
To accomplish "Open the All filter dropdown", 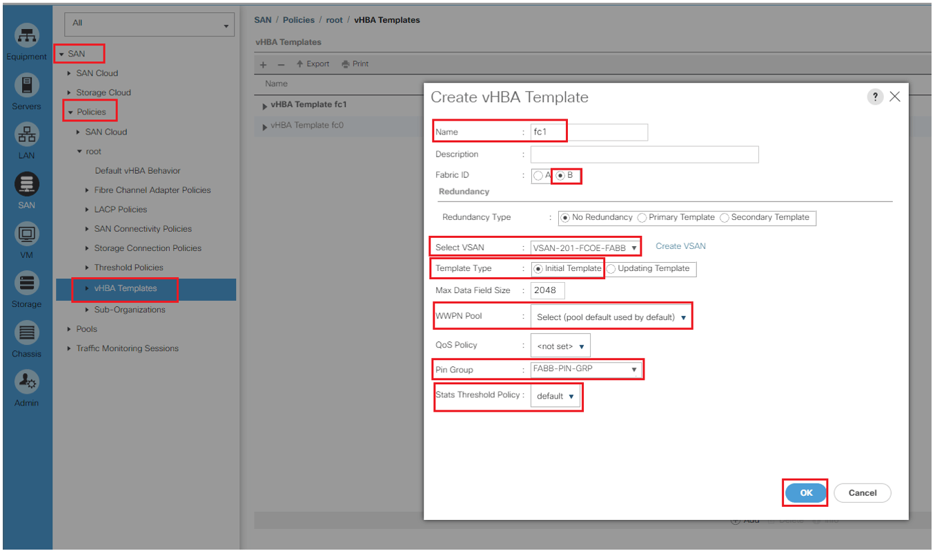I will pyautogui.click(x=149, y=24).
